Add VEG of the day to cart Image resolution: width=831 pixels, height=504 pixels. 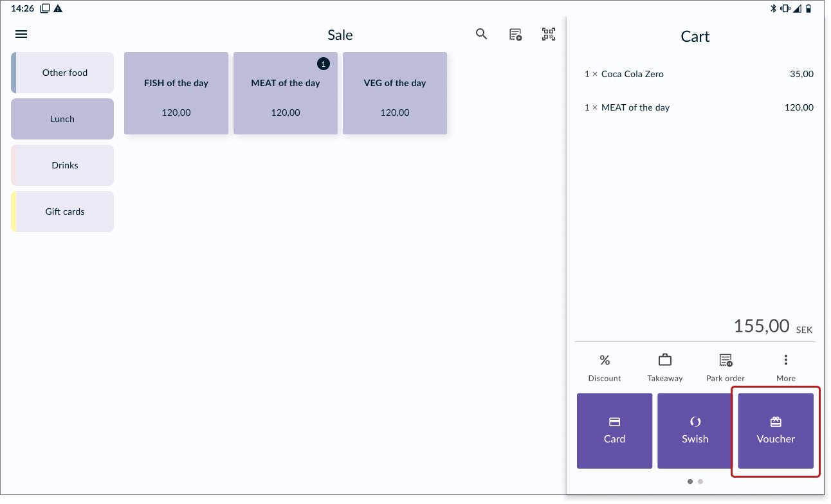click(x=395, y=94)
